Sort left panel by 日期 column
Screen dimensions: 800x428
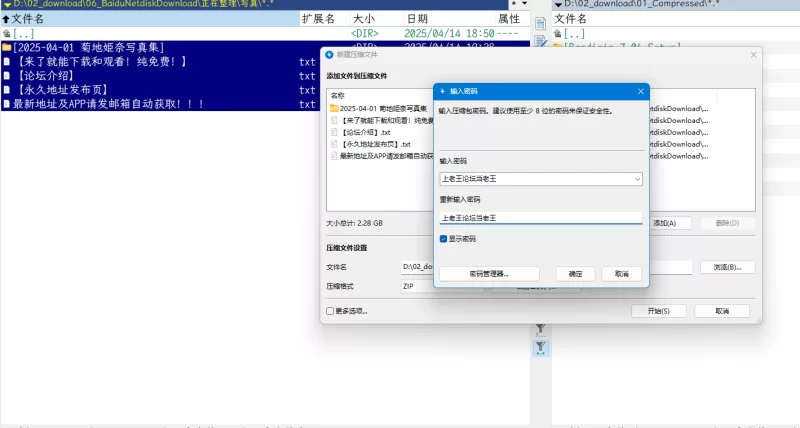(x=417, y=19)
